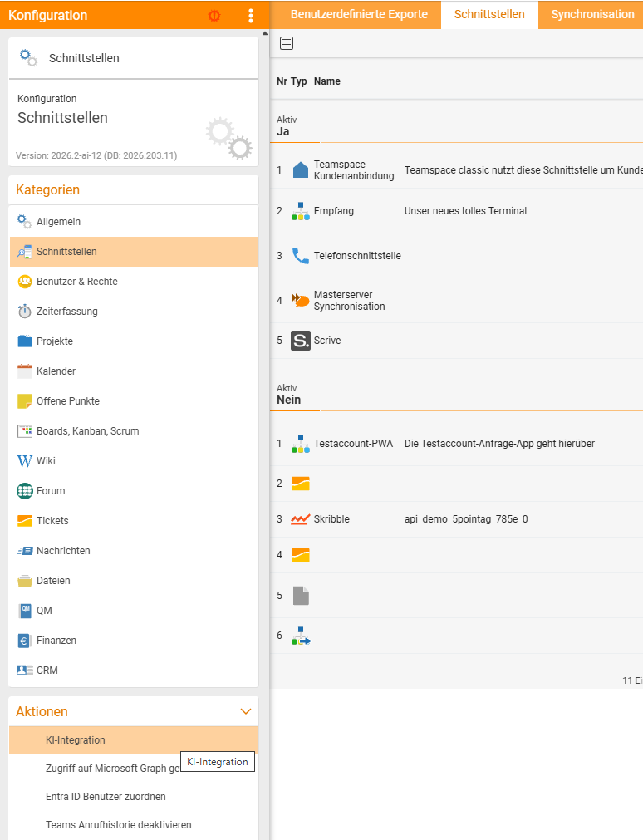
Task: Sort by the Name column header
Action: (326, 81)
